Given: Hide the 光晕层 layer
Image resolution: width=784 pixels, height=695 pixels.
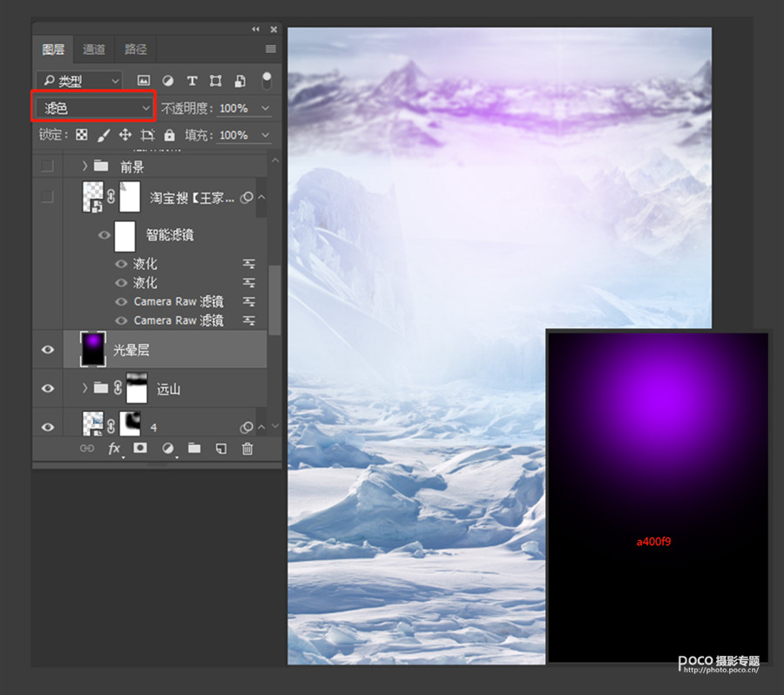Looking at the screenshot, I should (x=48, y=349).
